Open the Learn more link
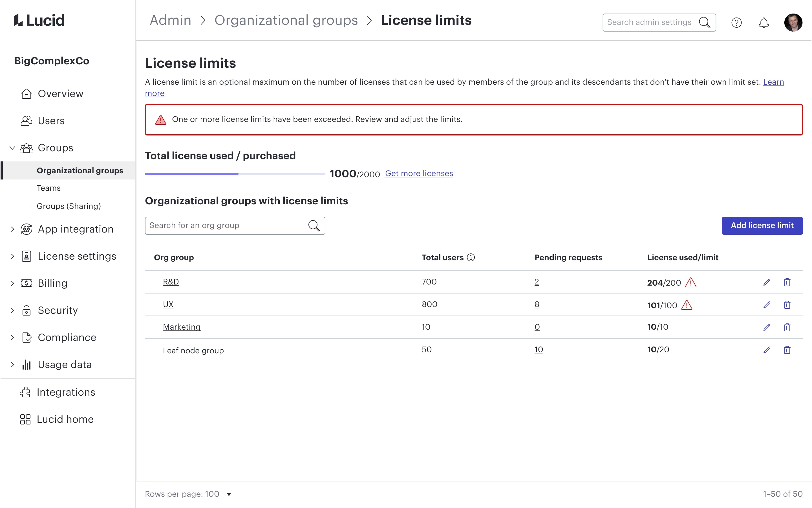Screen dimensions: 812x508 [773, 82]
